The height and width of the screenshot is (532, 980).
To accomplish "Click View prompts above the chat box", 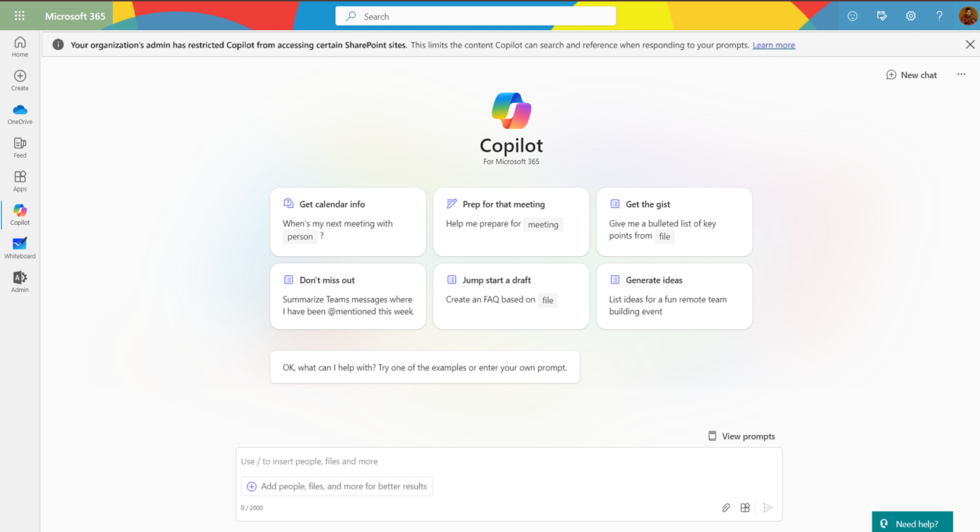I will [x=742, y=436].
